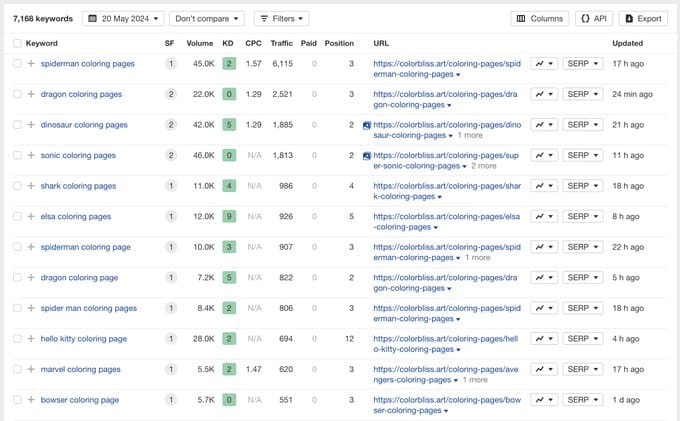The width and height of the screenshot is (680, 421).
Task: Click SF badge showing 2 for dragon coloring pages
Action: point(171,94)
